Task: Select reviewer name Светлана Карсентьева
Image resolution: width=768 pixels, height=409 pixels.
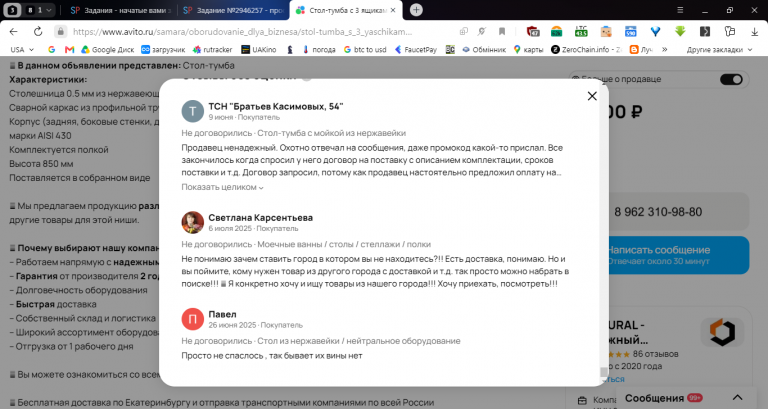Action: click(261, 217)
